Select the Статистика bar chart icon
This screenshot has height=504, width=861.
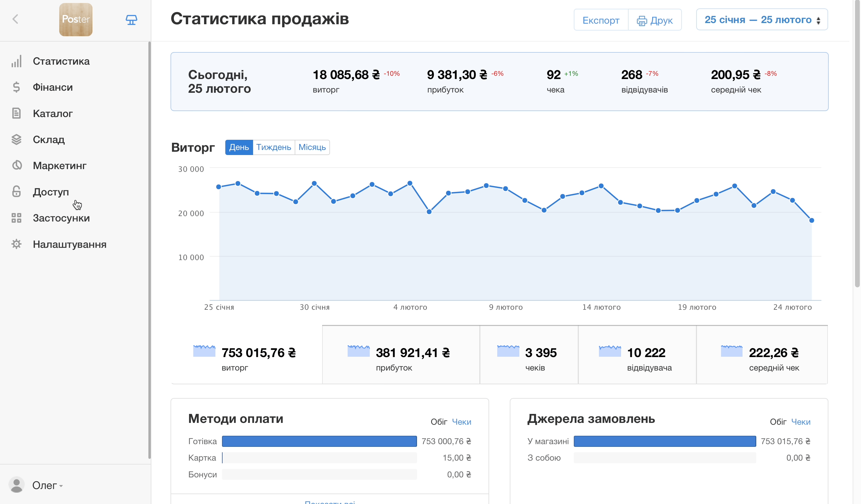[x=16, y=61]
